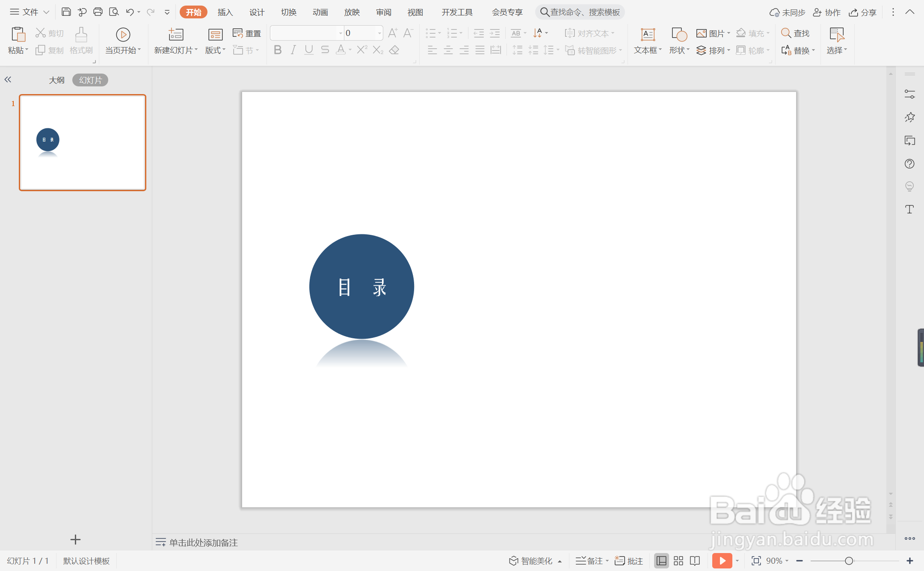Viewport: 924px width, 571px height.
Task: Switch to slide sorter grid view
Action: (678, 561)
